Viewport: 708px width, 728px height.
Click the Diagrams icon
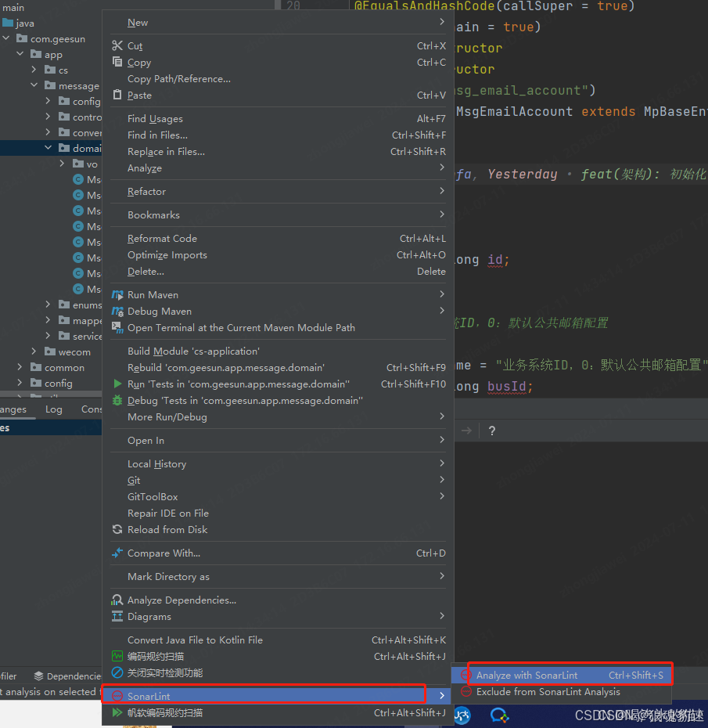pos(117,616)
